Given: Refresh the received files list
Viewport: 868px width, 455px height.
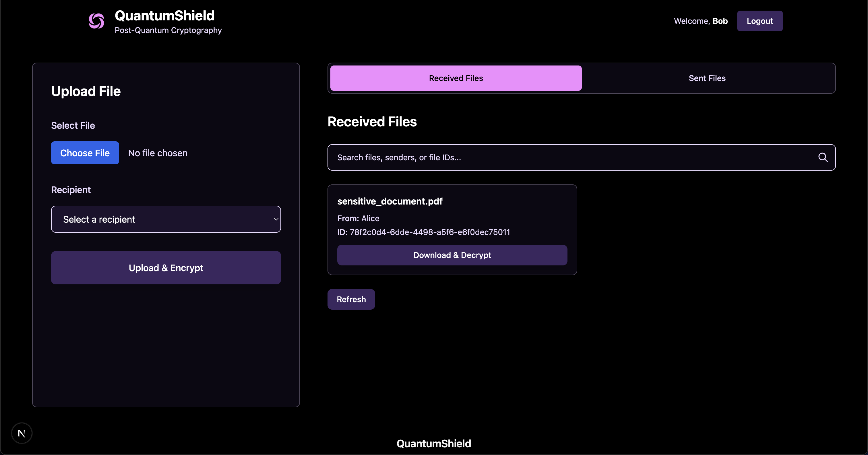Looking at the screenshot, I should pos(351,300).
